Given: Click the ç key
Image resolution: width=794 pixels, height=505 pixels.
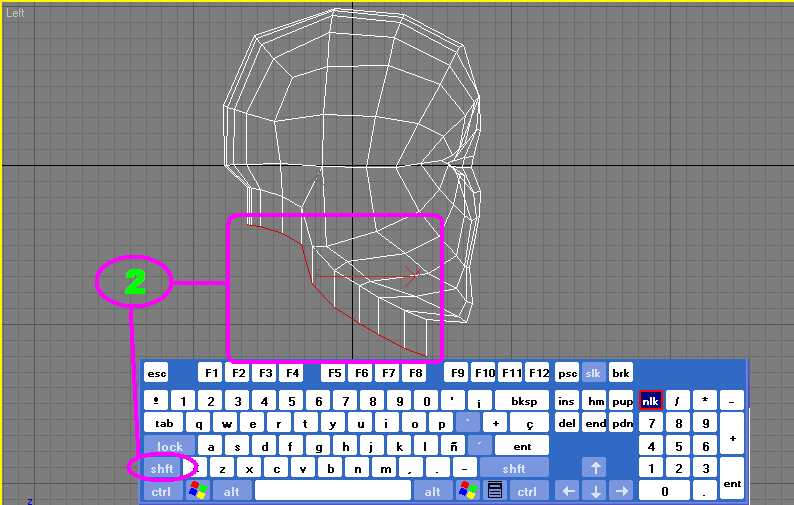Looking at the screenshot, I should pyautogui.click(x=530, y=423).
